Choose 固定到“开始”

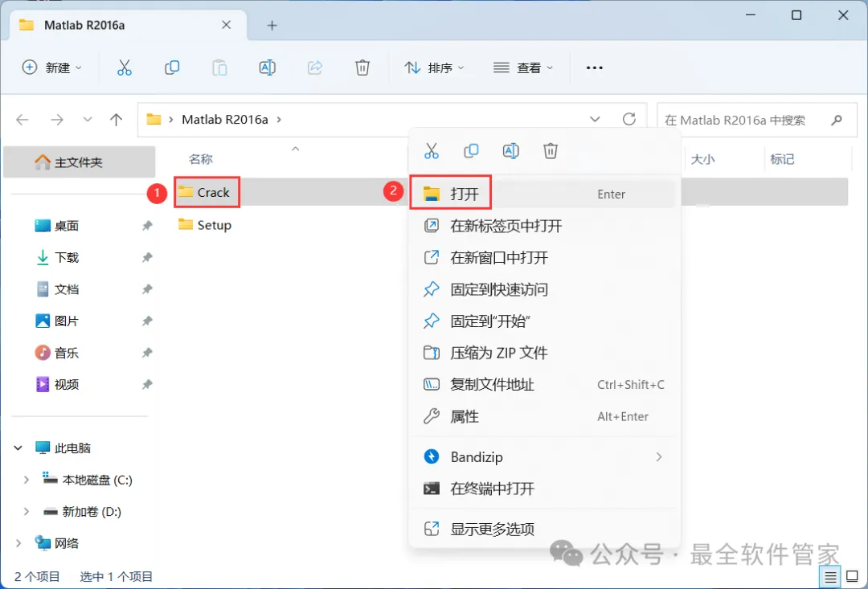pos(542,321)
